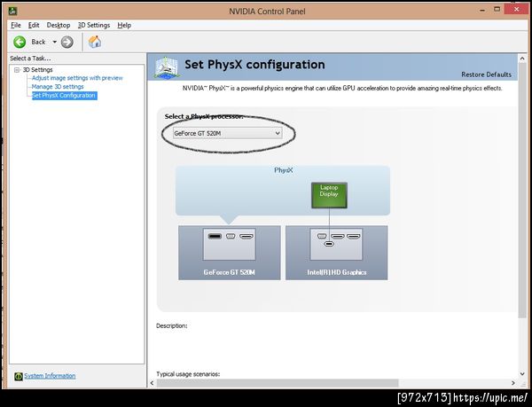Image resolution: width=532 pixels, height=407 pixels.
Task: Open the Help menu
Action: [x=124, y=25]
